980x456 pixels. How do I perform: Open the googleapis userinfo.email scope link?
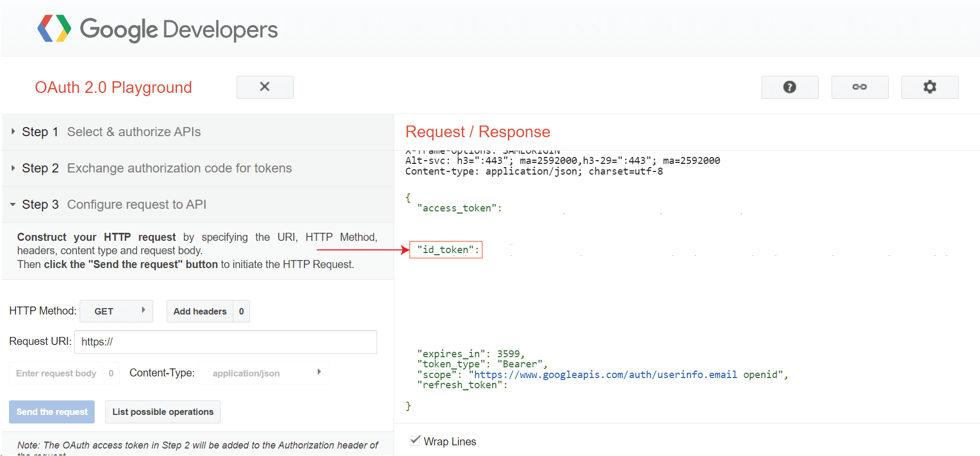pos(606,375)
